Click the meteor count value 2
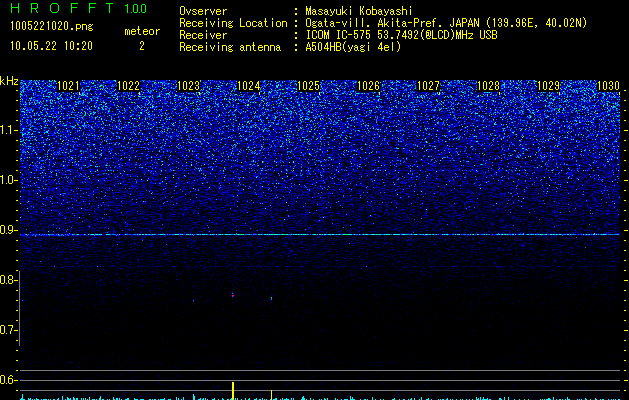This screenshot has width=629, height=400. (x=142, y=46)
